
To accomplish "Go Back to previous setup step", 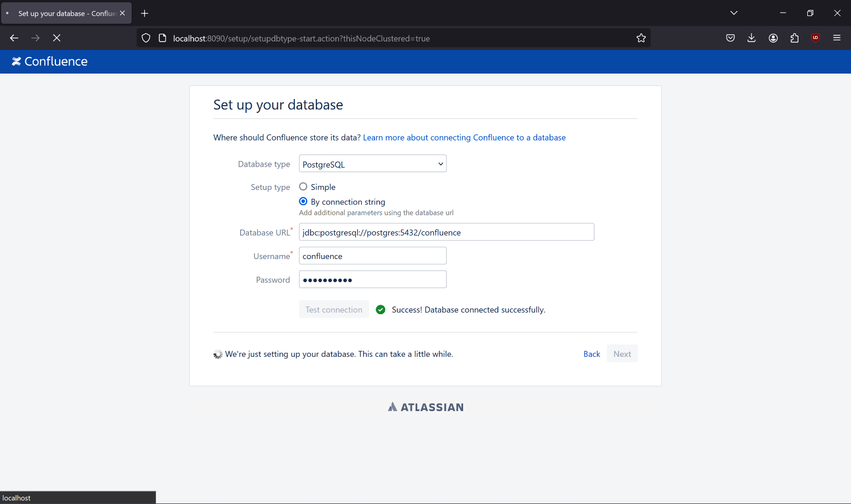I will pyautogui.click(x=591, y=354).
